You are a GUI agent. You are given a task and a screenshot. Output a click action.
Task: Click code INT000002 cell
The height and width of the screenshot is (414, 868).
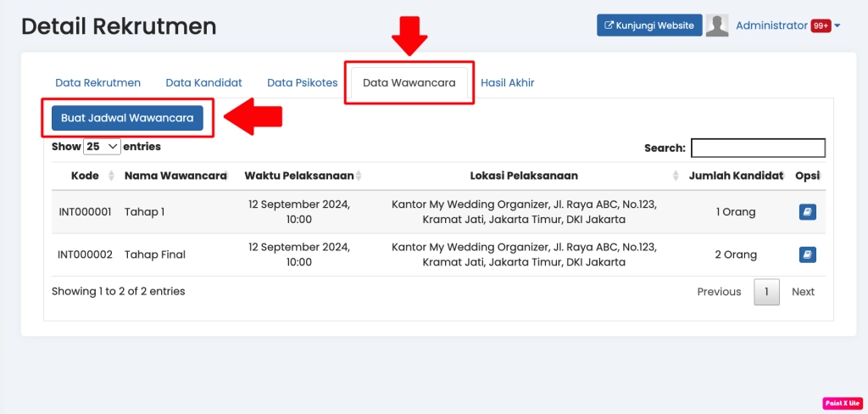click(x=86, y=255)
